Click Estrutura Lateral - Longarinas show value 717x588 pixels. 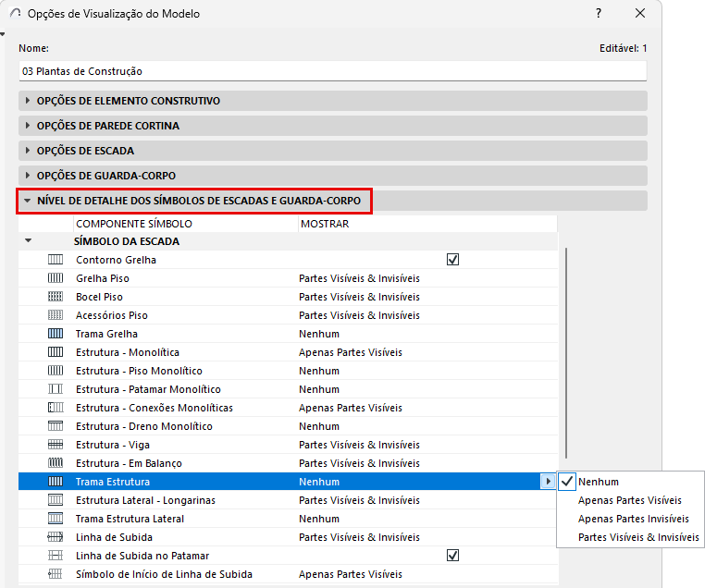tap(359, 500)
